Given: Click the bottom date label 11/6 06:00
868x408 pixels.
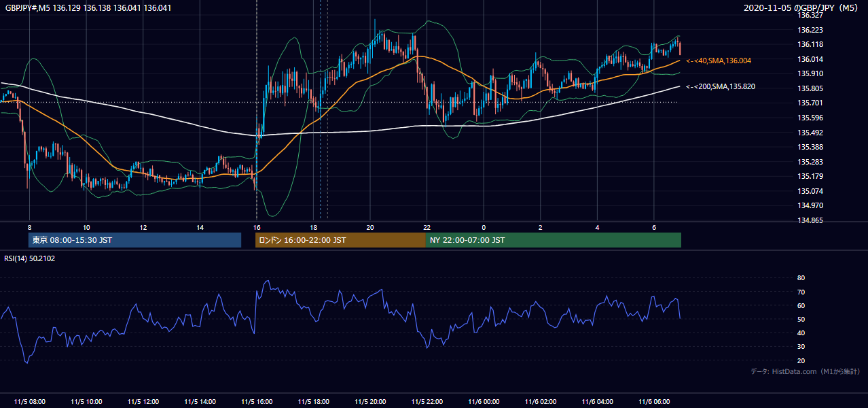Looking at the screenshot, I should pos(653,402).
